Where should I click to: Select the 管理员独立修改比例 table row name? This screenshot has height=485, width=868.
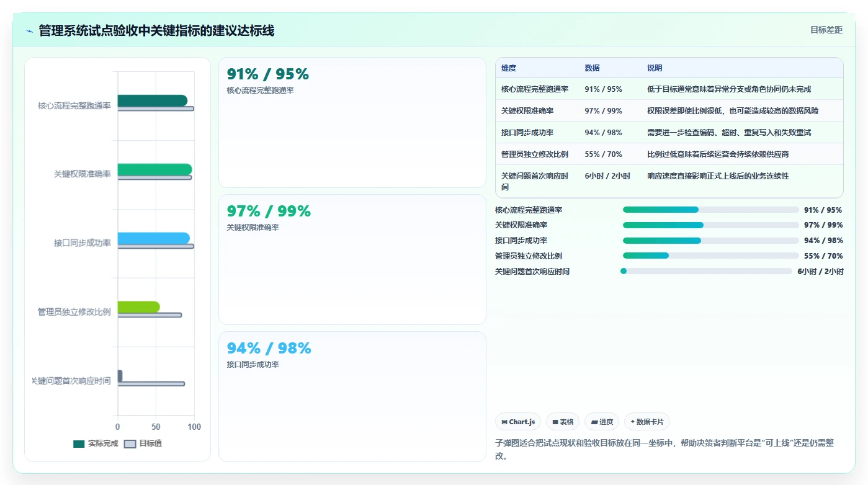535,154
